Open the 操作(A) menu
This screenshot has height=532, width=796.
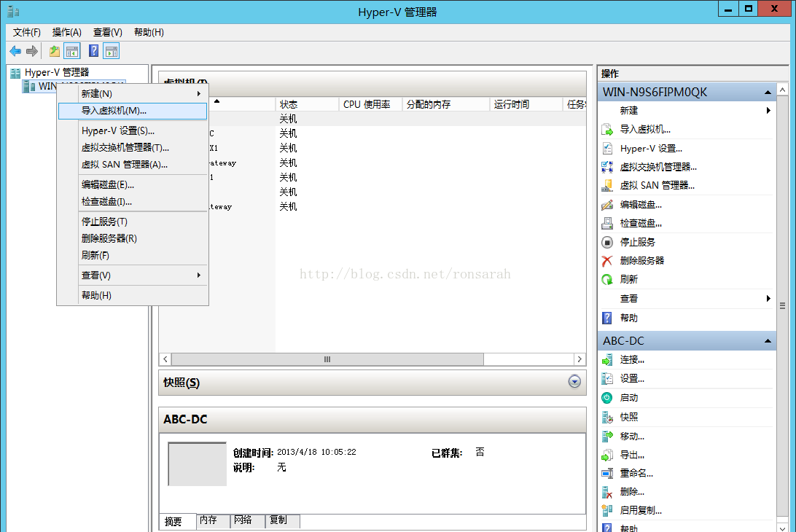point(66,32)
